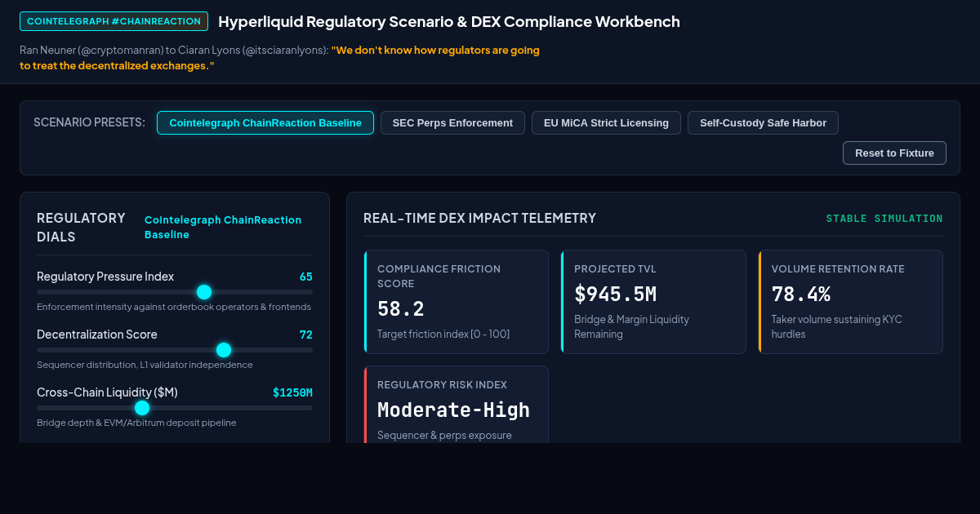Click Bridge & Margin Liquidity Remaining text

pos(631,326)
